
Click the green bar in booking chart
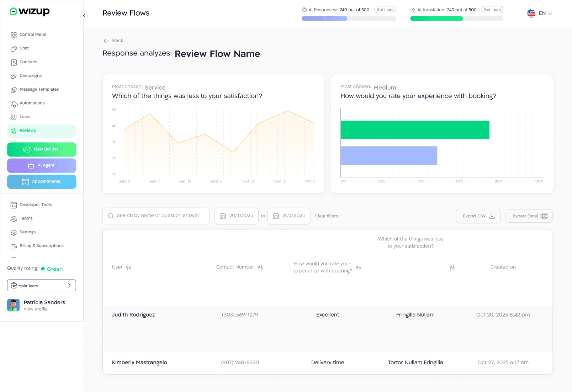tap(415, 130)
